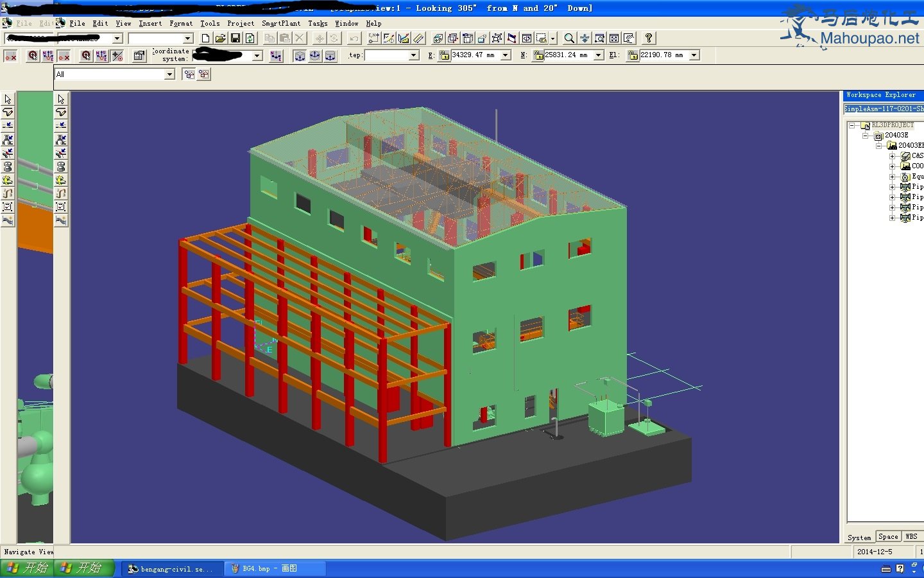Switch to the System tab
Screen dimensions: 924x578
[859, 538]
